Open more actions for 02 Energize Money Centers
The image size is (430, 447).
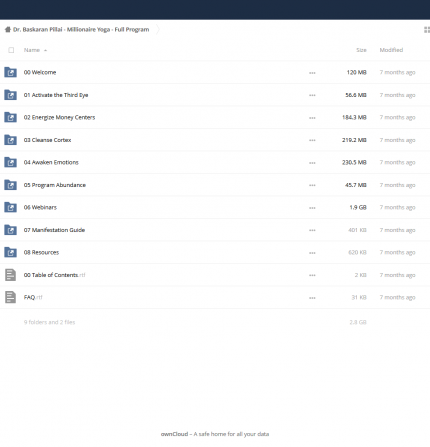click(x=312, y=118)
